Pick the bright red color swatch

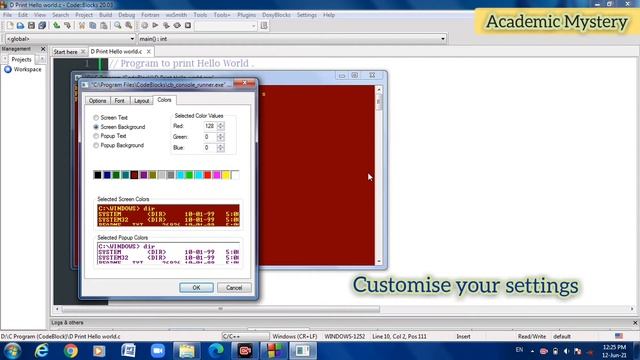tap(207, 175)
